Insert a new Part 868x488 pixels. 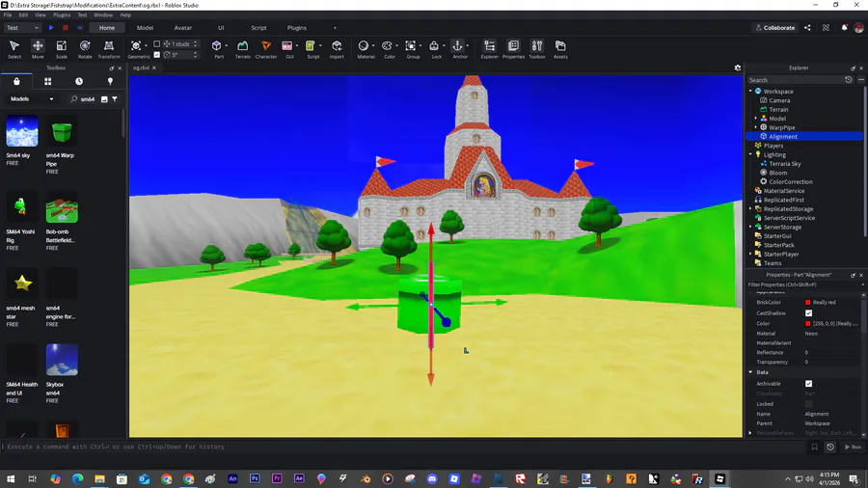click(217, 46)
